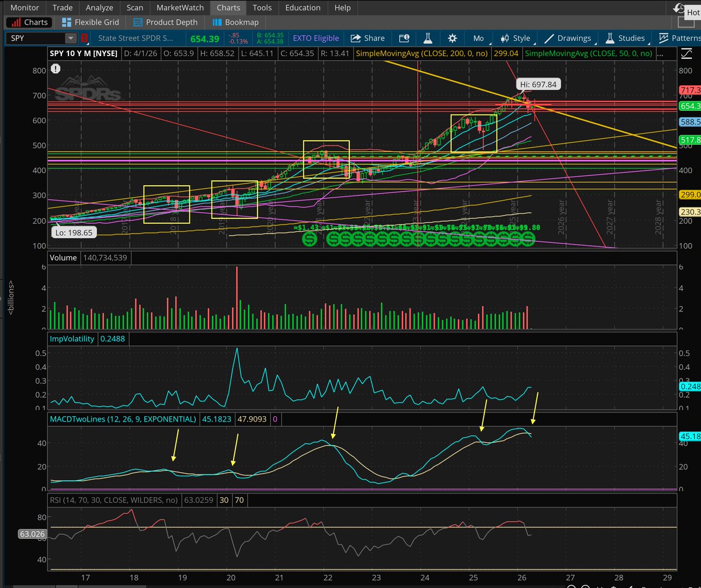Screen dimensions: 701x588
Task: Click State Street SPDR description text
Action: (x=136, y=38)
